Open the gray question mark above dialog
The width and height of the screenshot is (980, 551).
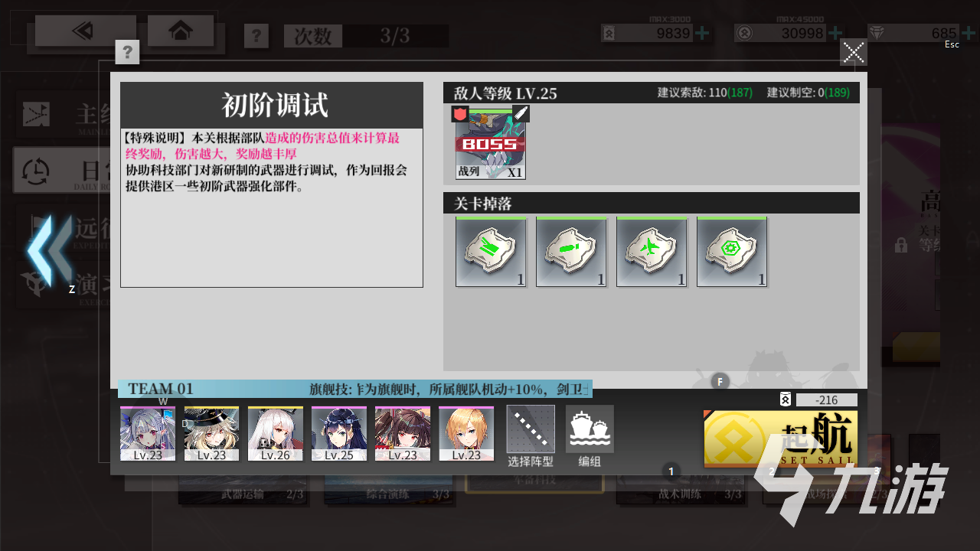point(127,52)
